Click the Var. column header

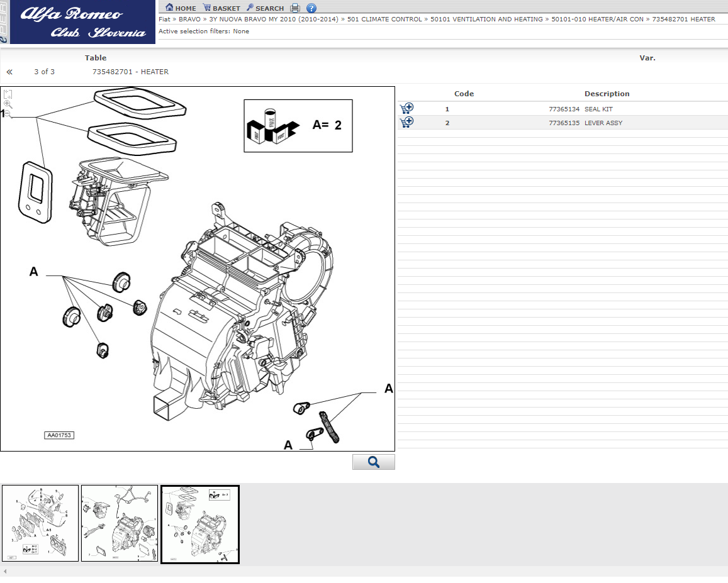[647, 58]
